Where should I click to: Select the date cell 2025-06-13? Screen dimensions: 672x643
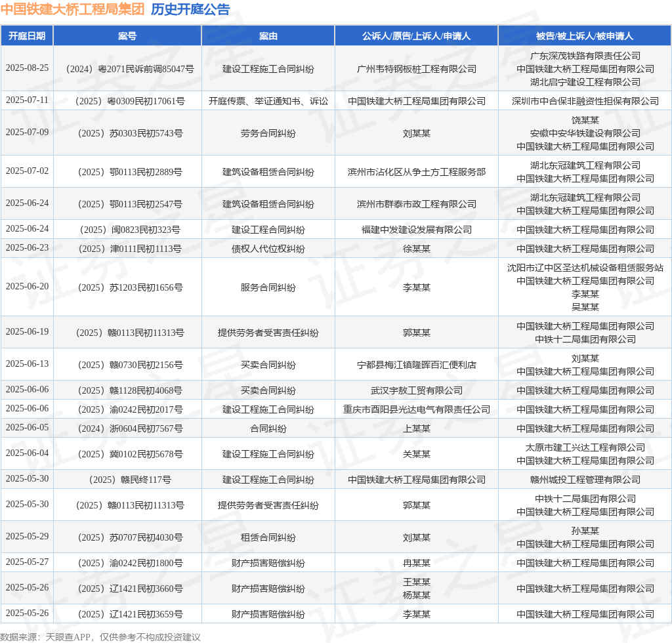(27, 363)
